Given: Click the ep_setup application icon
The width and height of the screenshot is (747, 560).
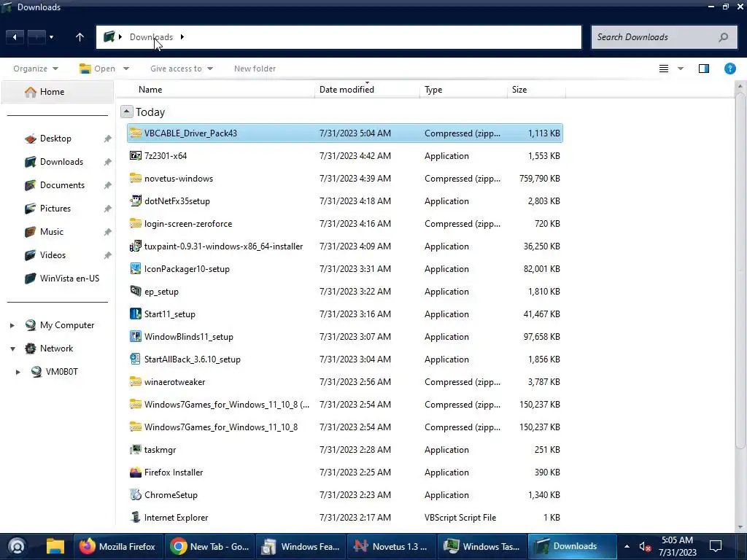Looking at the screenshot, I should [x=136, y=292].
